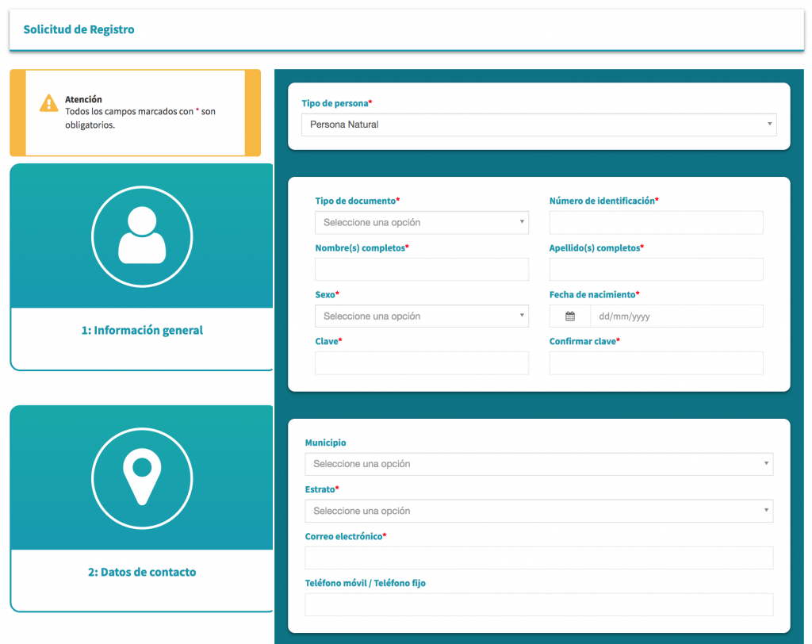Screen dimensions: 812x644
Task: Expand the Municipio dropdown list
Action: pyautogui.click(x=538, y=464)
